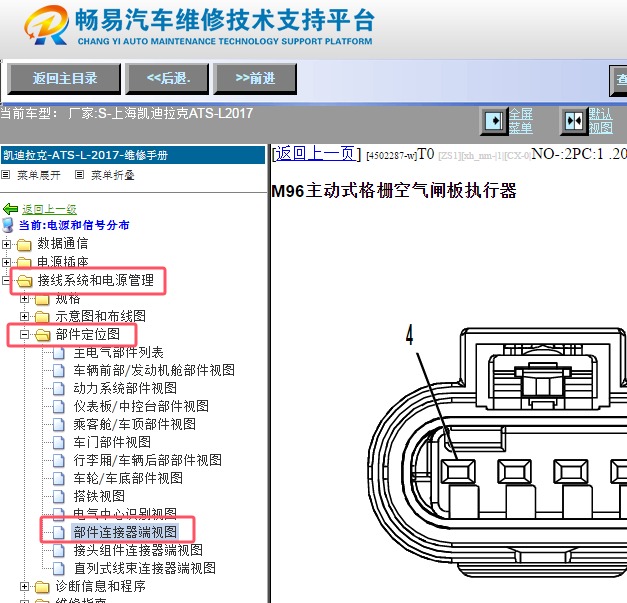Open the 全屏菜单 link

coord(521,121)
